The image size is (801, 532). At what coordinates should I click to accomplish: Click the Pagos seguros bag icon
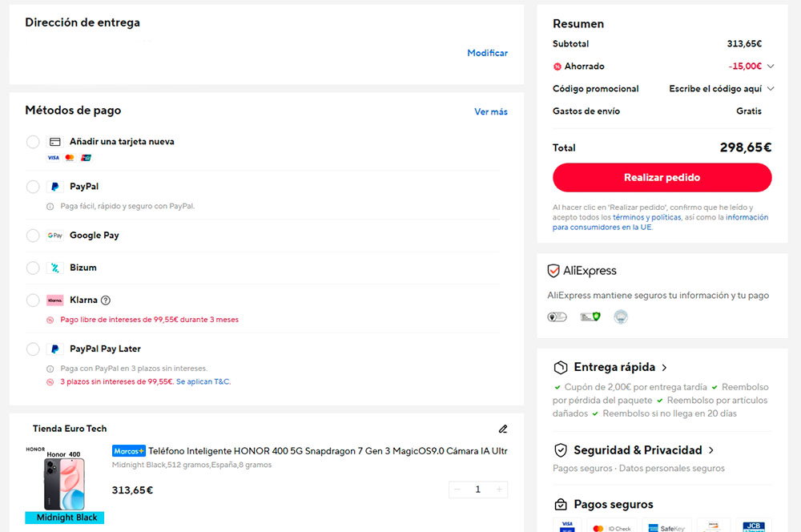(x=561, y=505)
